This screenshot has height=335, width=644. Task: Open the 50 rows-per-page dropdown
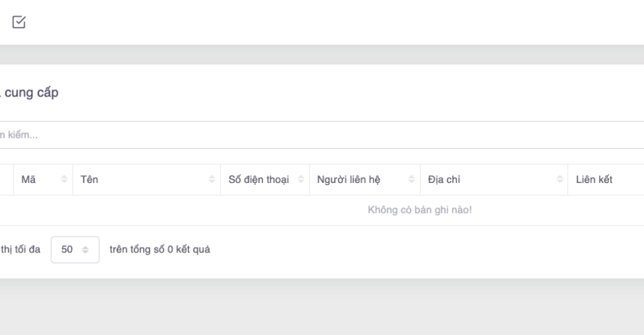74,249
